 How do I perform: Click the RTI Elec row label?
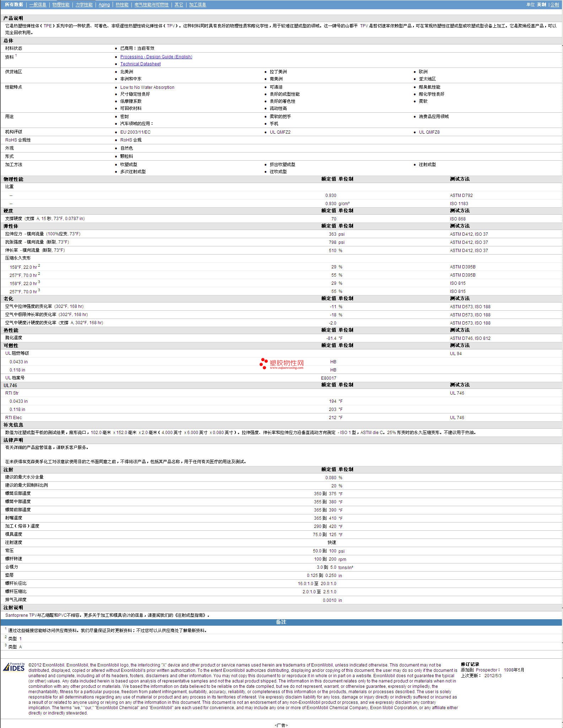point(13,418)
